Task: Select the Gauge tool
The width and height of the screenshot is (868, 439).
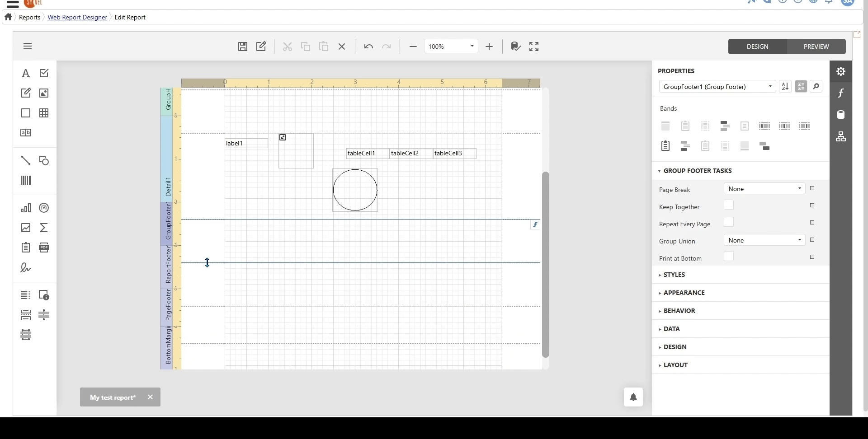Action: click(44, 208)
